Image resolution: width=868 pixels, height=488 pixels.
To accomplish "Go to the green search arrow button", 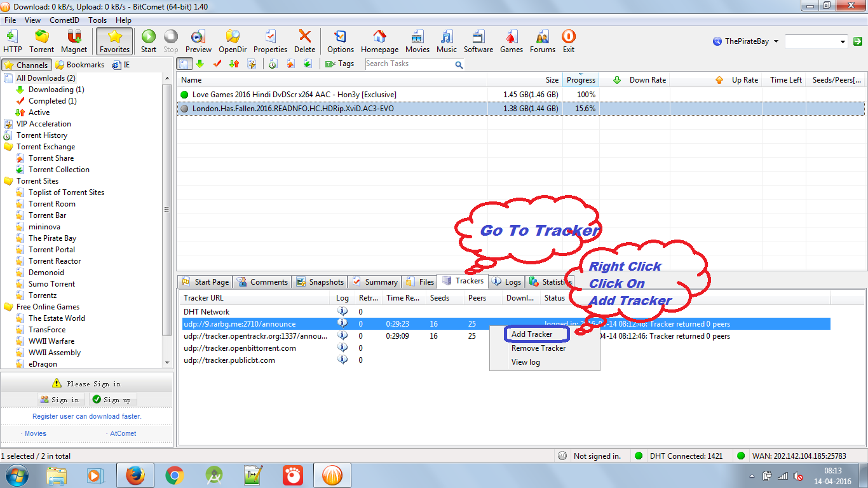I will (857, 41).
